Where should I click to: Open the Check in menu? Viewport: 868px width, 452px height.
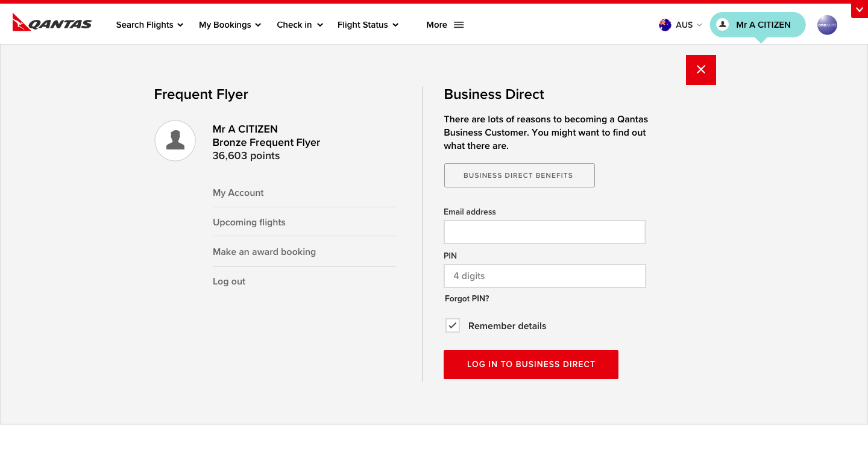click(x=300, y=25)
